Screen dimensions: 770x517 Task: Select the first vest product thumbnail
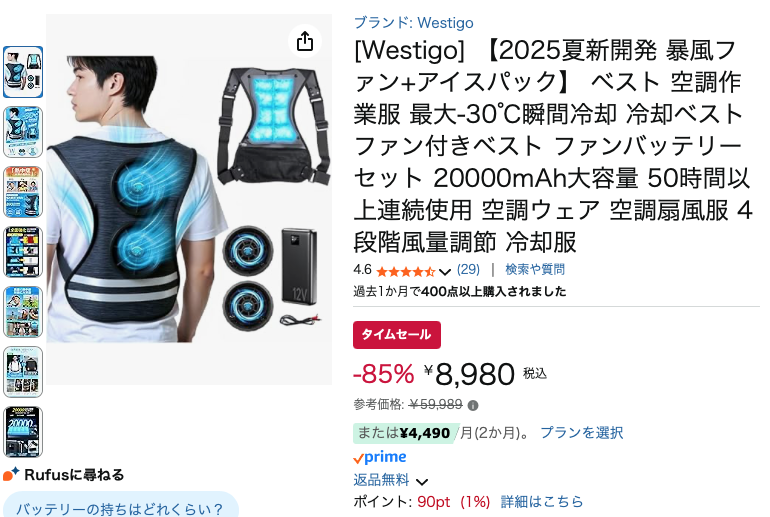(23, 72)
